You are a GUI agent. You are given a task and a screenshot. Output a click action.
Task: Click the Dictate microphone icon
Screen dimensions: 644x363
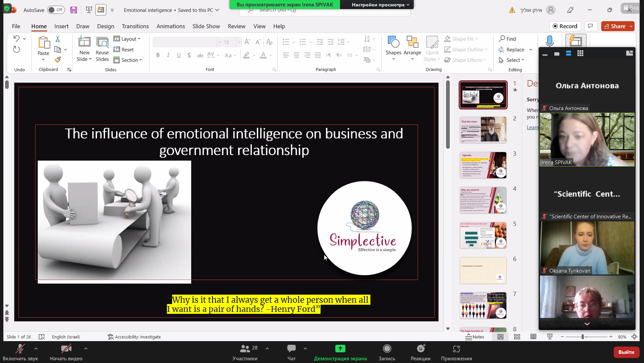point(550,41)
